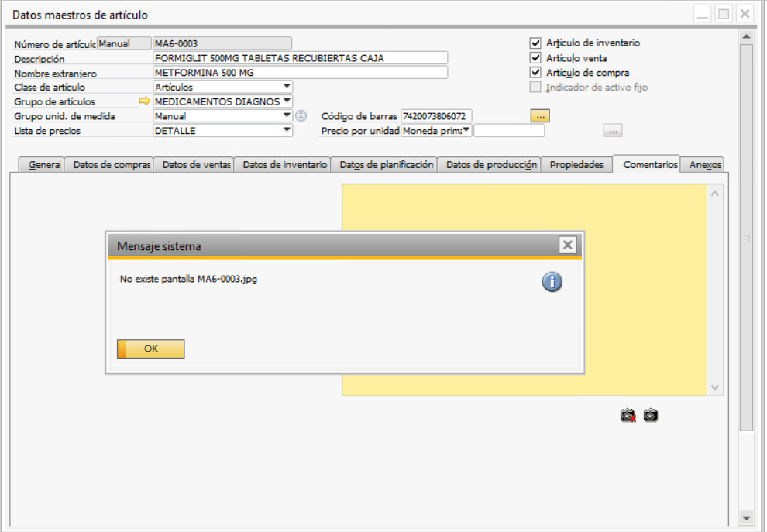The height and width of the screenshot is (532, 767).
Task: Close the Datos maestros de artículo window
Action: (x=745, y=14)
